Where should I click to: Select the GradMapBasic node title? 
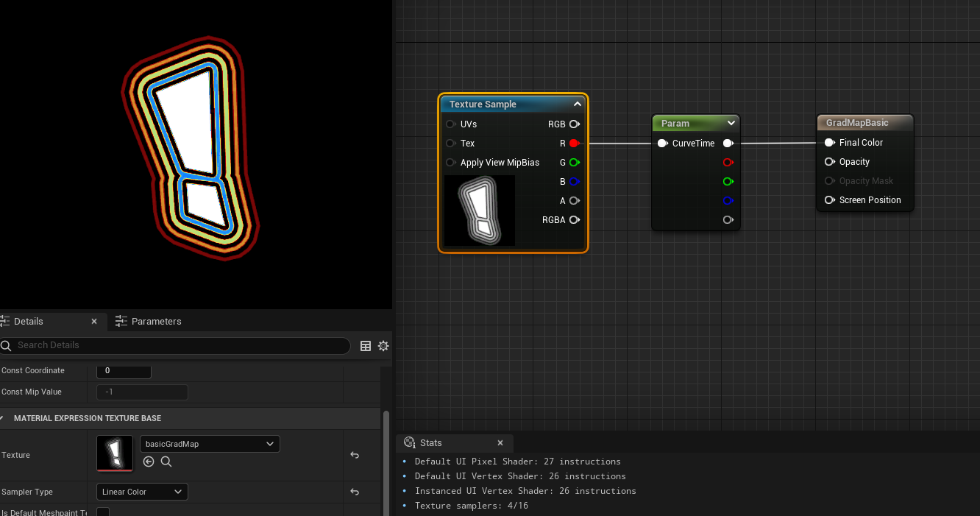[857, 123]
